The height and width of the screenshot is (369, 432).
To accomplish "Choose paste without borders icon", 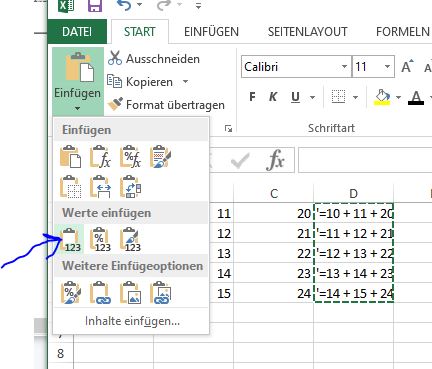I will [70, 187].
